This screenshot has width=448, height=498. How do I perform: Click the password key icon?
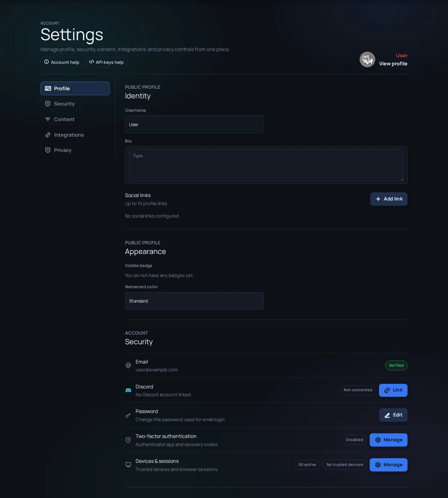point(128,415)
